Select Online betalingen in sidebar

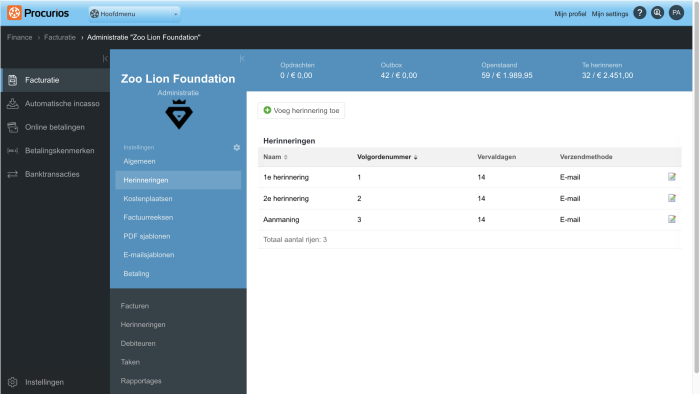click(55, 127)
